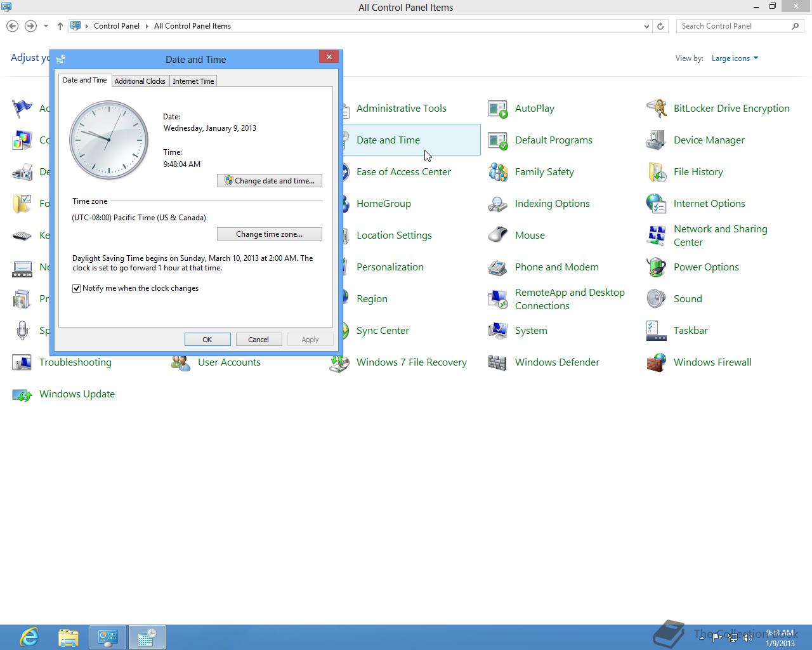Expand the breadcrumb arrow after Control Panel
This screenshot has width=812, height=650.
coord(147,26)
